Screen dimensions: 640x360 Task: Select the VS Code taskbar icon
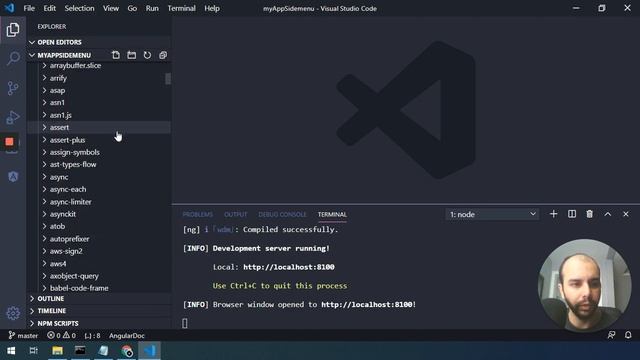pyautogui.click(x=149, y=351)
